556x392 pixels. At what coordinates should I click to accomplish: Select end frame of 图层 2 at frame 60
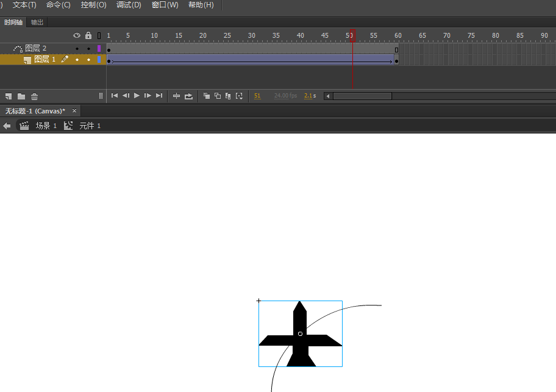point(396,49)
